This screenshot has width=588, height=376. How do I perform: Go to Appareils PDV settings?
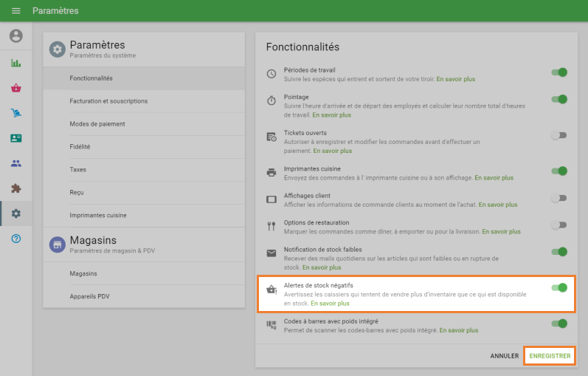pyautogui.click(x=88, y=296)
